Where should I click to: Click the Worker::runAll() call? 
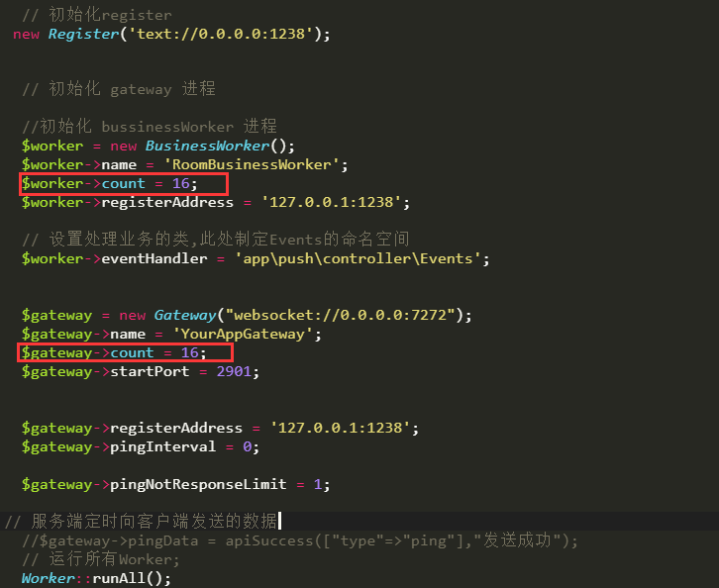(96, 578)
